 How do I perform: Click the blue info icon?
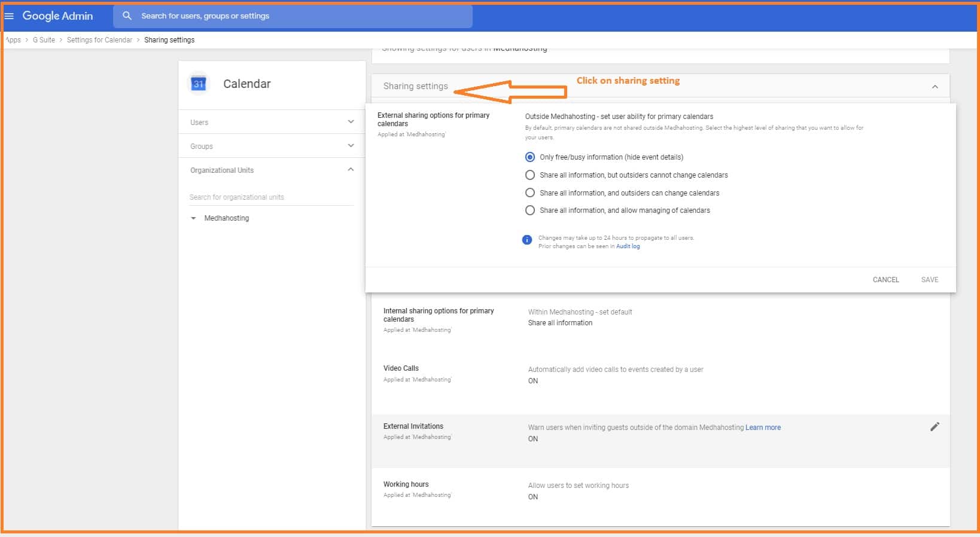[x=527, y=240]
